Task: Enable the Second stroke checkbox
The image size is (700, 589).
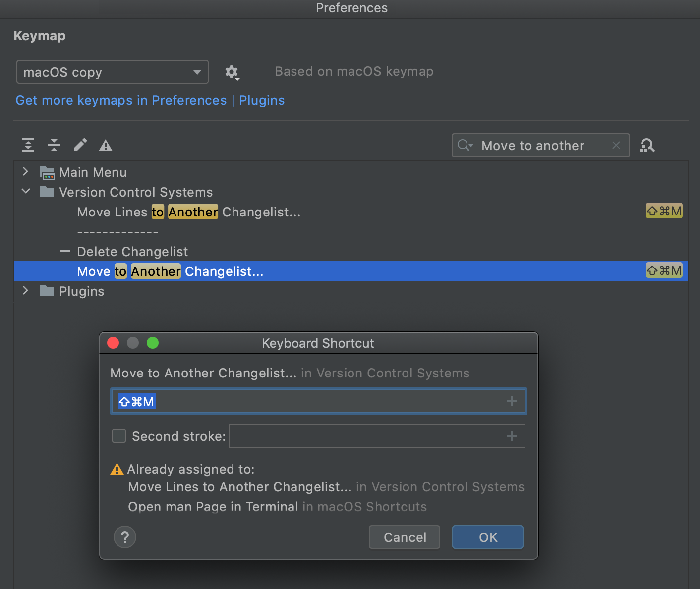Action: [119, 436]
